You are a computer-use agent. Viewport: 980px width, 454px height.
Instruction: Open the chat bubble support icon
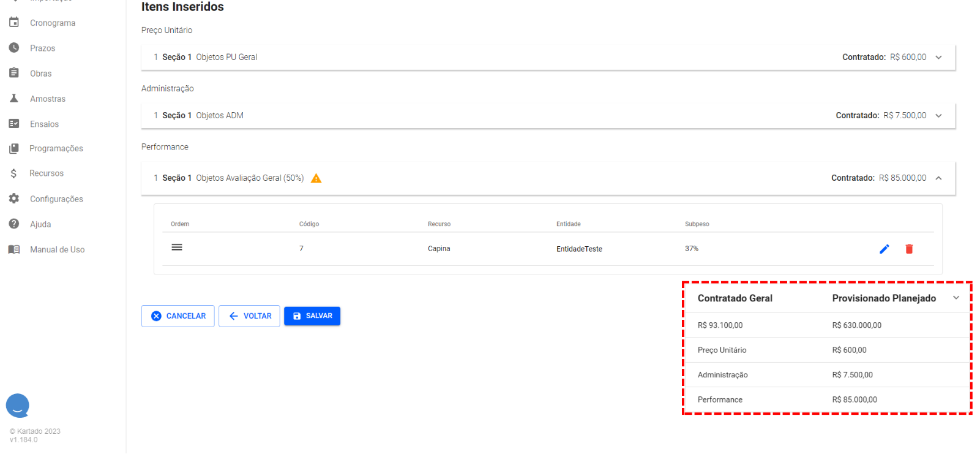(x=18, y=406)
